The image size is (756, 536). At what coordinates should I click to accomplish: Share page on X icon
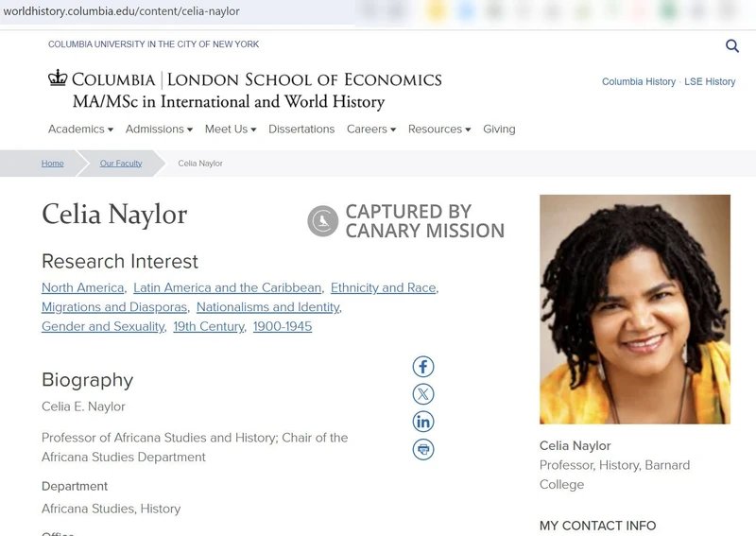(x=423, y=394)
